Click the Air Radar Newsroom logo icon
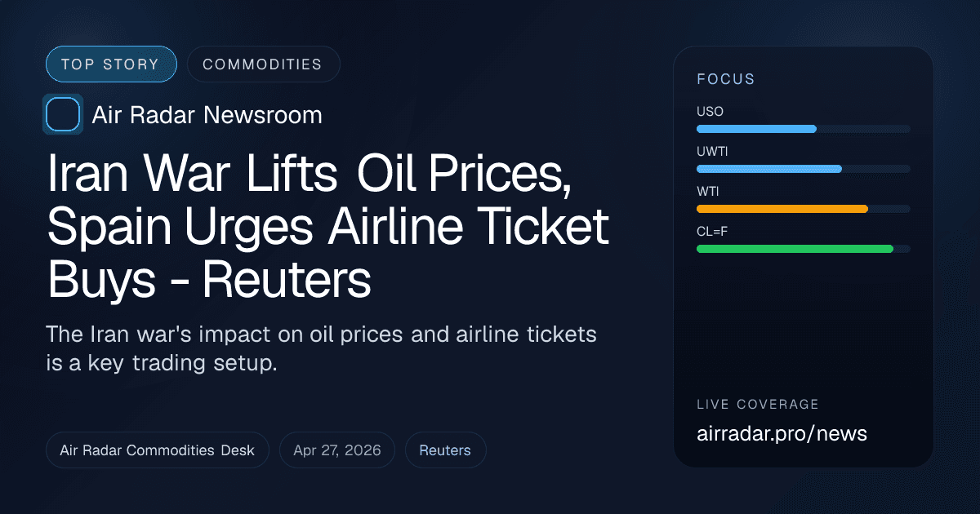Viewport: 980px width, 514px height. [63, 114]
